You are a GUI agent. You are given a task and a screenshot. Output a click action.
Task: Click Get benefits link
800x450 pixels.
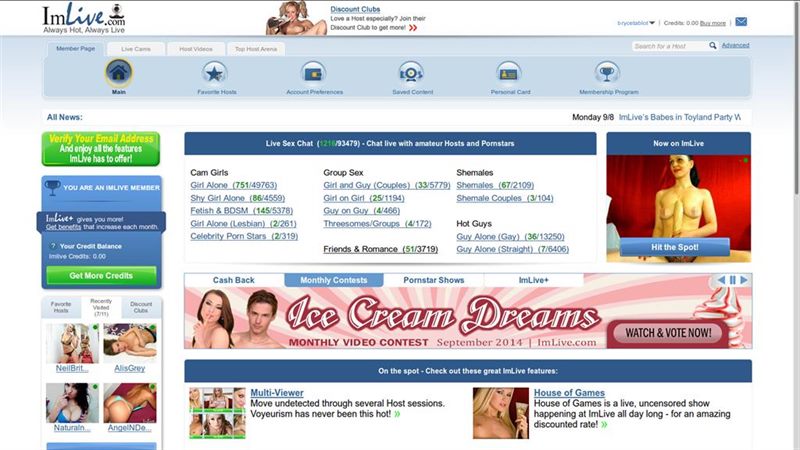click(x=63, y=227)
